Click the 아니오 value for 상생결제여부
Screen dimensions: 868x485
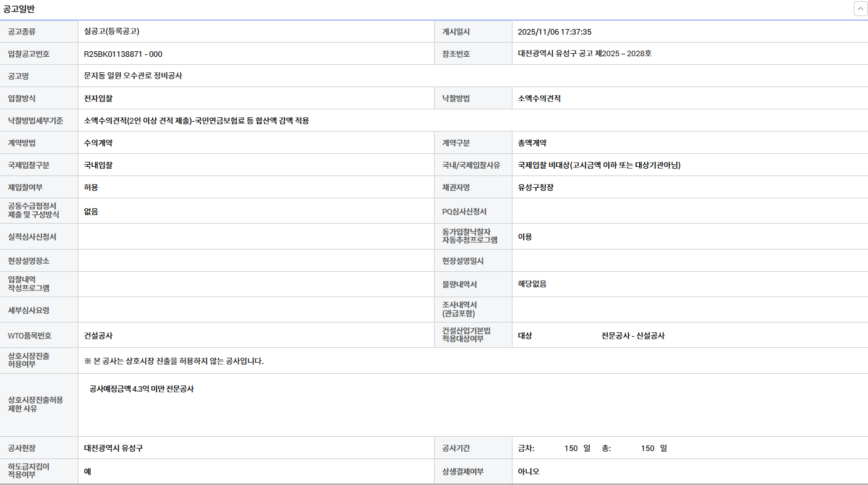coord(529,471)
